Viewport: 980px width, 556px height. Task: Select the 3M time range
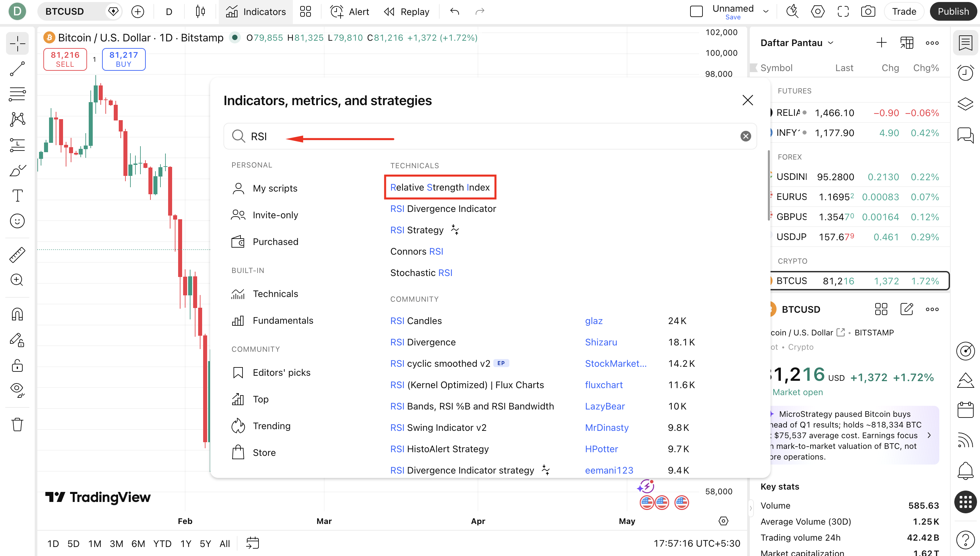click(116, 543)
